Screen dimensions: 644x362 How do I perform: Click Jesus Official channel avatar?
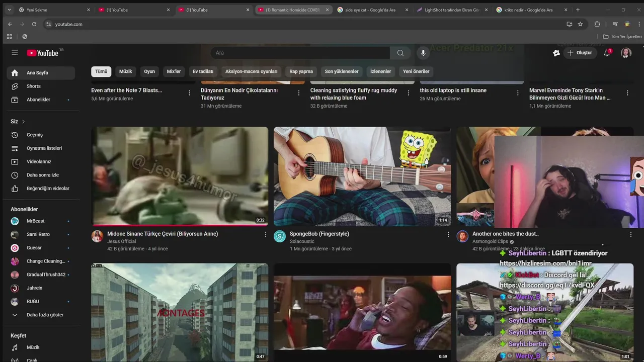point(97,236)
